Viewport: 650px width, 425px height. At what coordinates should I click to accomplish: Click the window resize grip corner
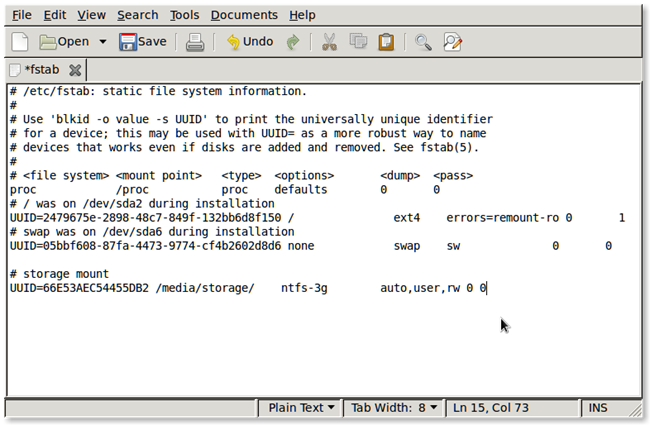[635, 410]
